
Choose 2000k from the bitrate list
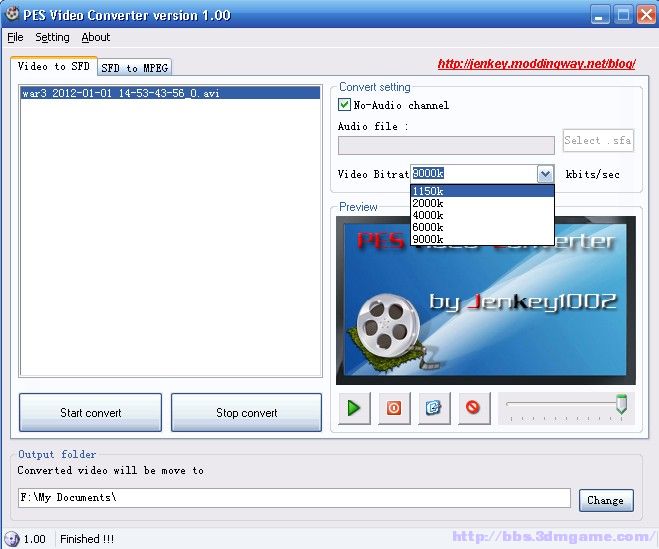pos(482,203)
